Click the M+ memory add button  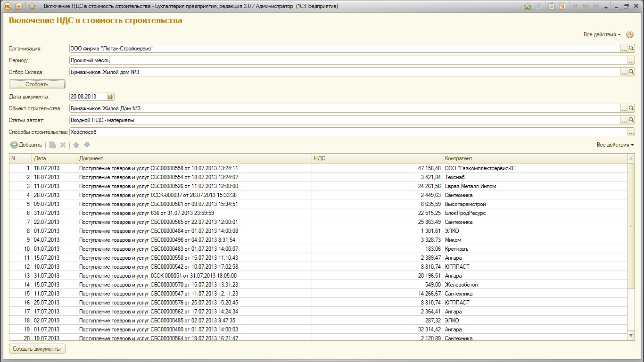(586, 7)
